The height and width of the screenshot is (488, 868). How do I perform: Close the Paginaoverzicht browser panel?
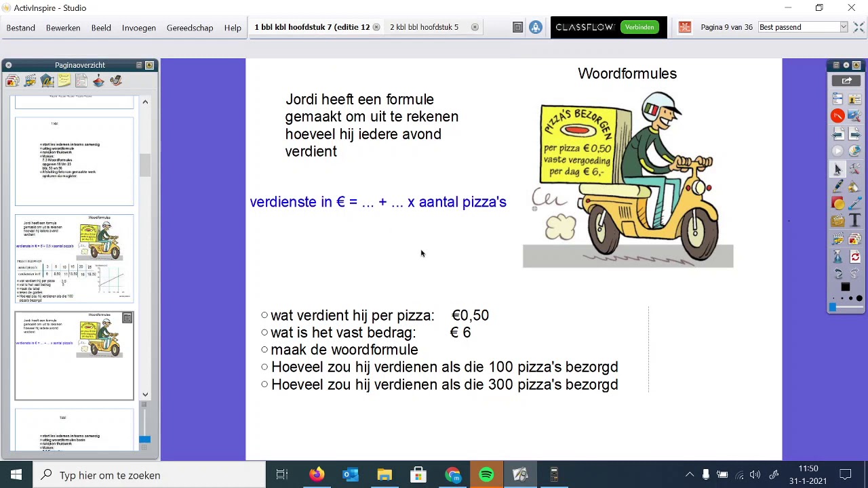coord(8,65)
